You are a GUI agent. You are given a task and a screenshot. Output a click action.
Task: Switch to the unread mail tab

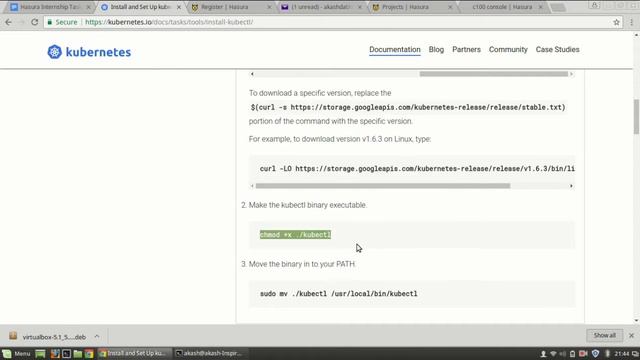pos(320,7)
